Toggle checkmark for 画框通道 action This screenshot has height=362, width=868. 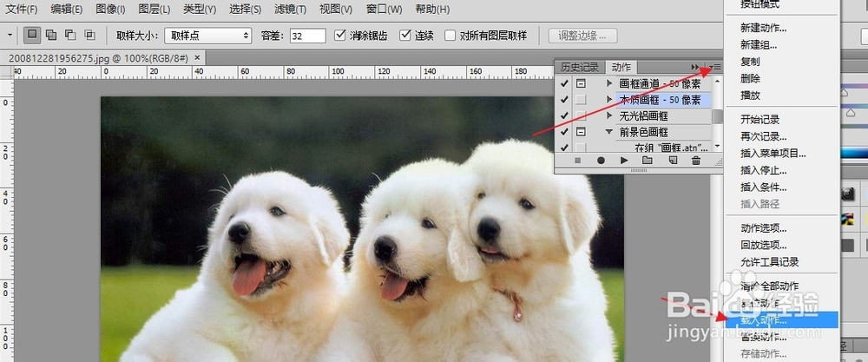click(564, 83)
